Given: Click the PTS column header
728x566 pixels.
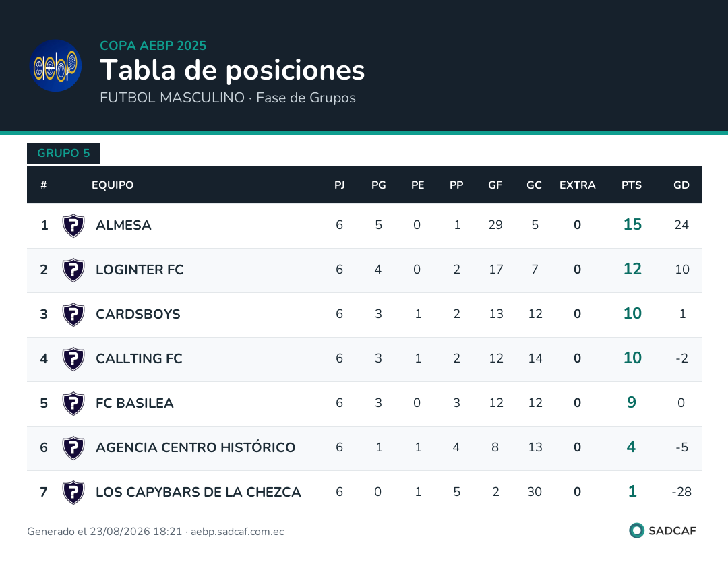Looking at the screenshot, I should coord(632,185).
